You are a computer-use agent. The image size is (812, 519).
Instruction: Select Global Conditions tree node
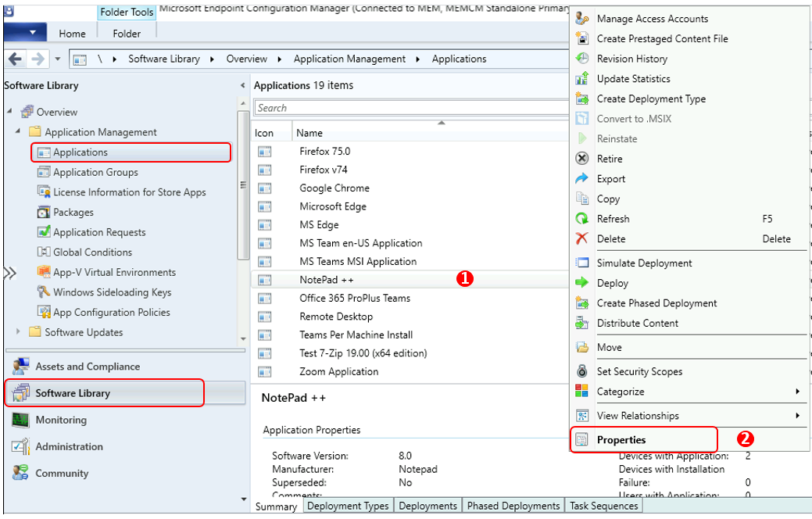[x=92, y=252]
